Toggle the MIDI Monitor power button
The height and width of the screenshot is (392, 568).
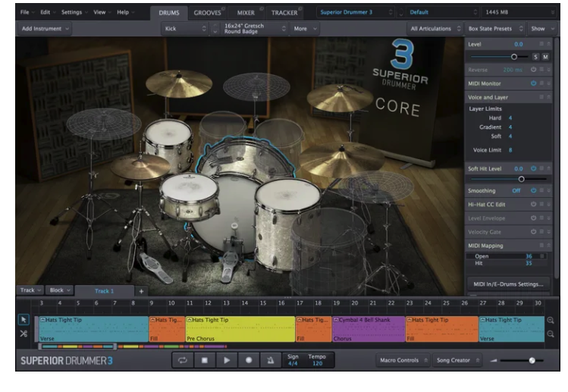(x=533, y=83)
